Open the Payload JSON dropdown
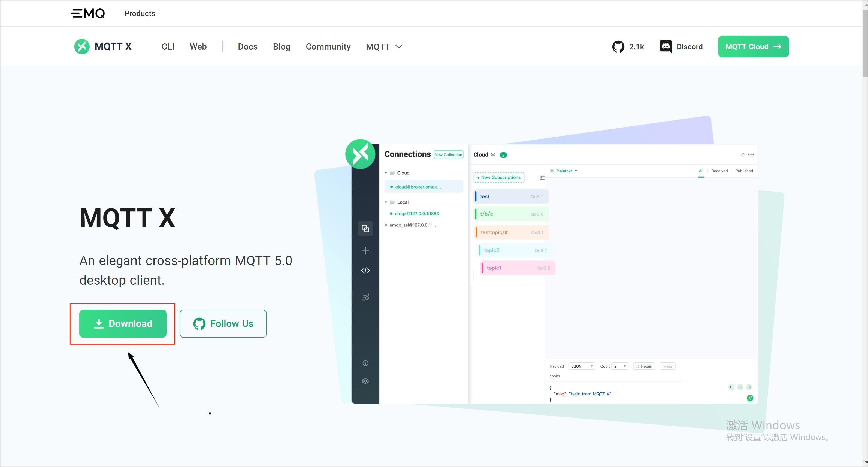868x467 pixels. point(582,366)
